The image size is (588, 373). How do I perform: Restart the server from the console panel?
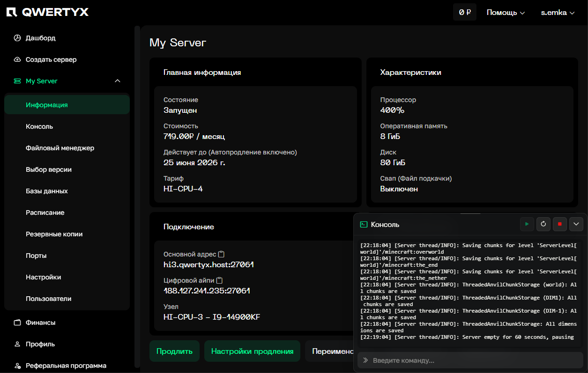point(543,224)
